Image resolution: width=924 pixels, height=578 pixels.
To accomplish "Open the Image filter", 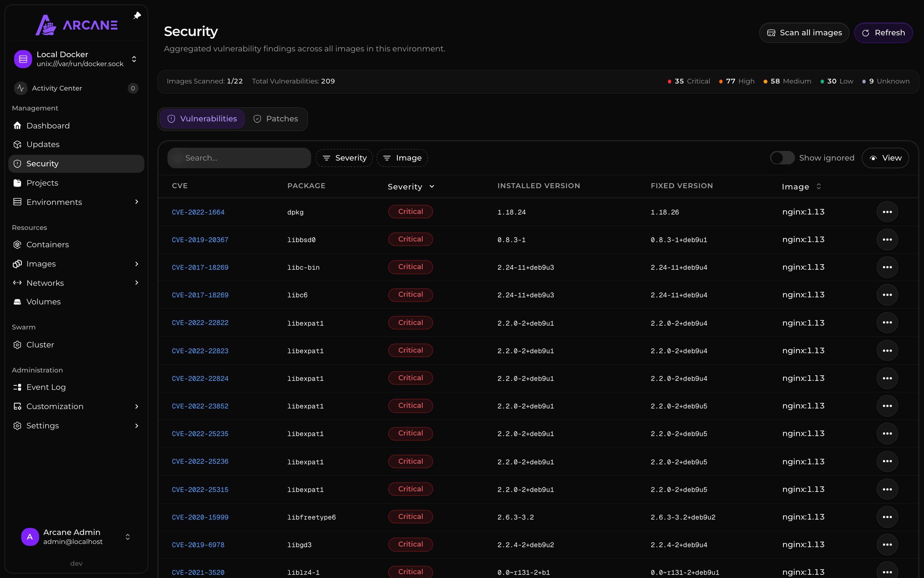I will [x=402, y=158].
